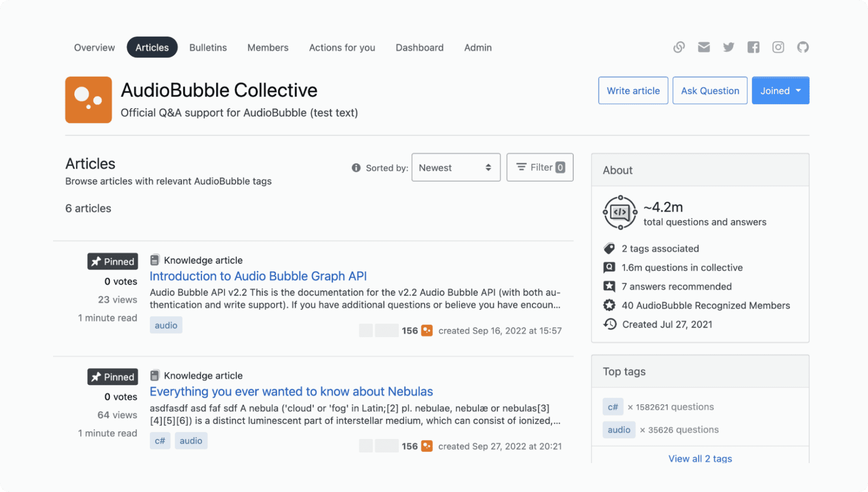Go to the Members tab
Viewport: 868px width, 492px height.
[x=268, y=47]
